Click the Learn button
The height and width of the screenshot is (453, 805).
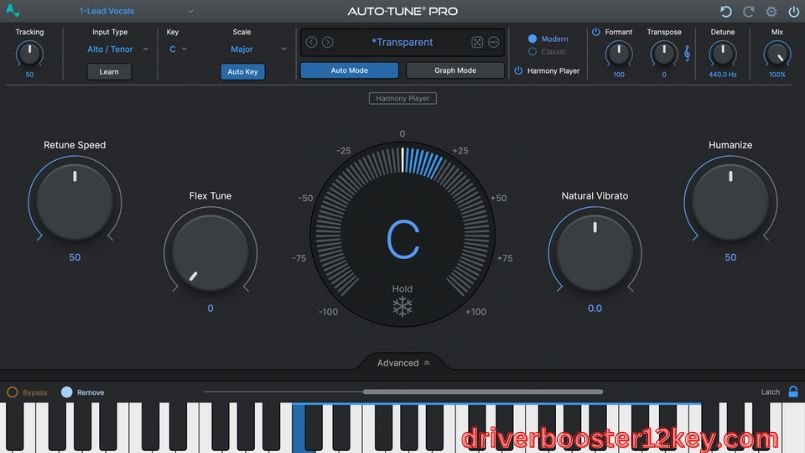point(109,72)
